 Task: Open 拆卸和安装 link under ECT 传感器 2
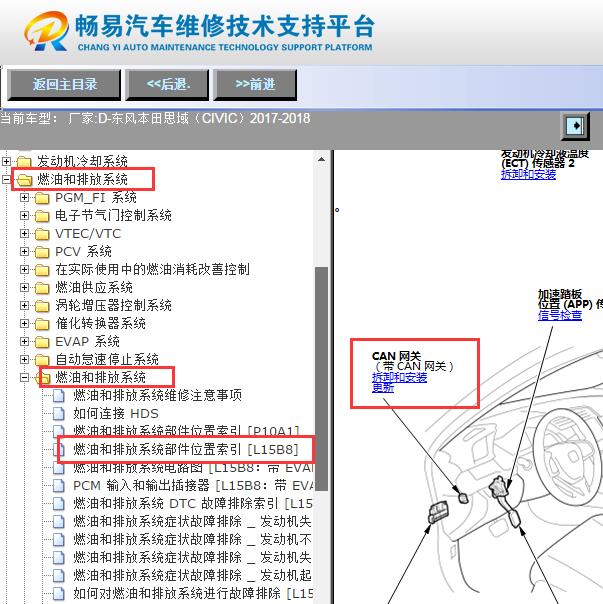(528, 174)
